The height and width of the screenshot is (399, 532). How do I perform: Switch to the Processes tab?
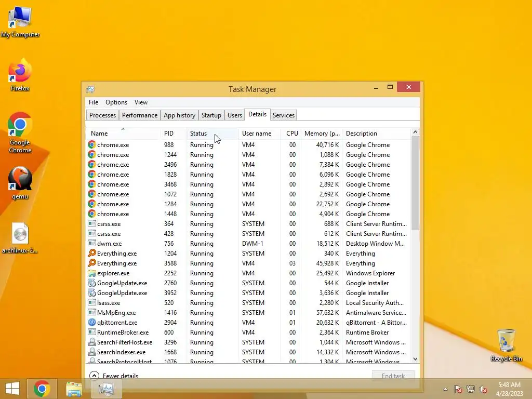click(102, 115)
